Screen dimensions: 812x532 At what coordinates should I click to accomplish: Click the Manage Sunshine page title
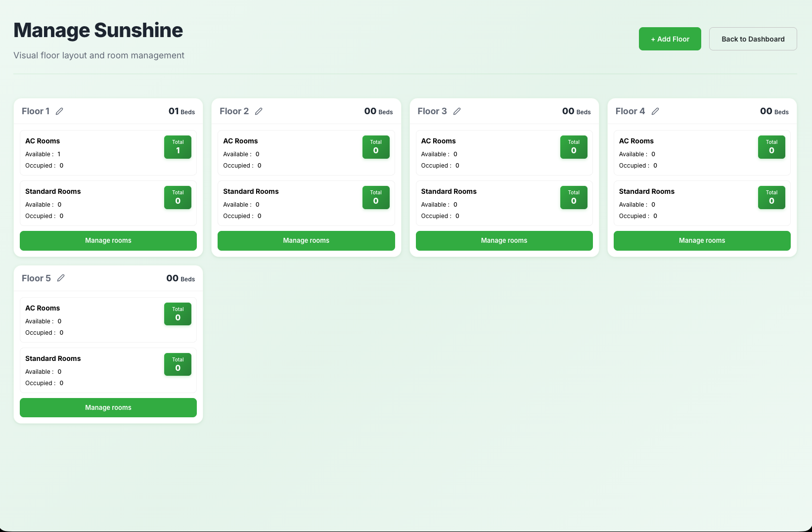(98, 30)
